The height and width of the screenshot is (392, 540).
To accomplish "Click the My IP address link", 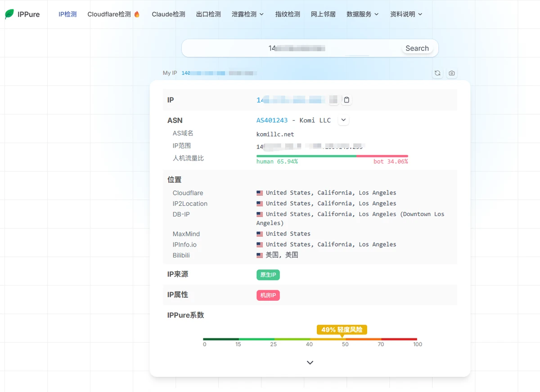I will click(219, 73).
